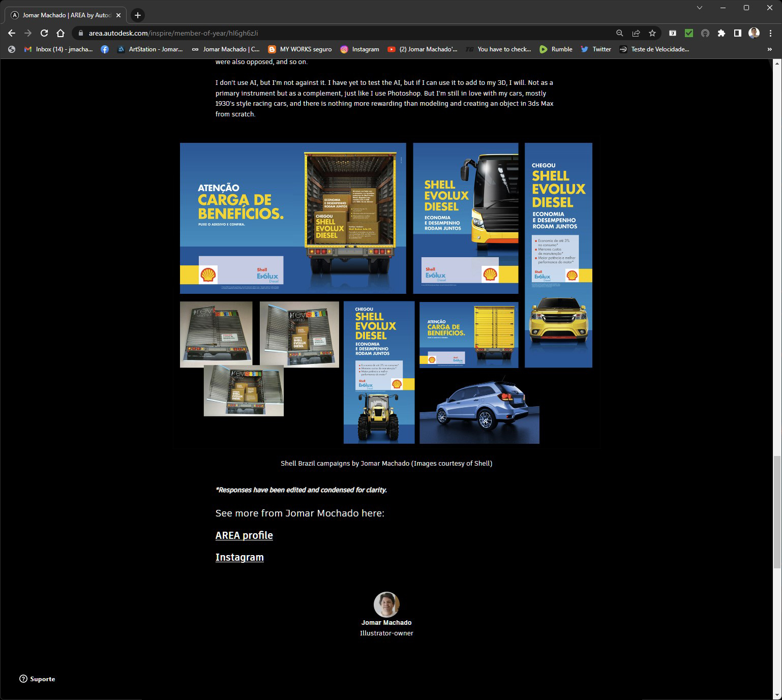782x700 pixels.
Task: Open You have to check... bookmark
Action: 498,49
